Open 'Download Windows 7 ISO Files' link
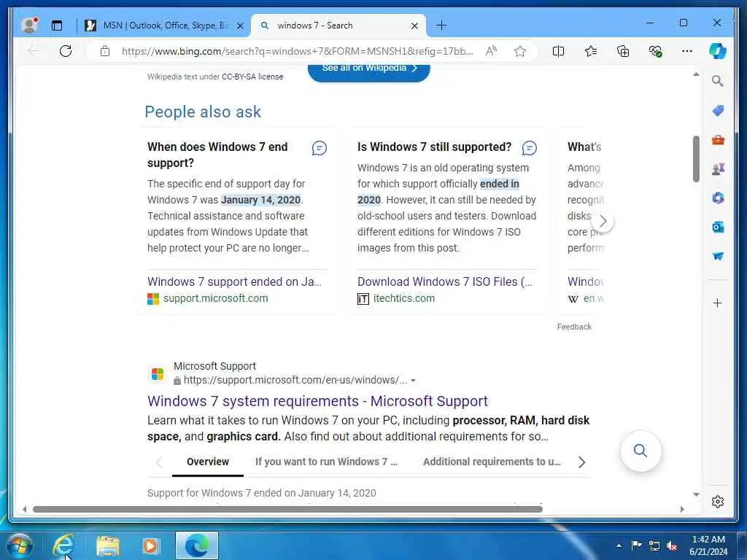747x560 pixels. pos(445,281)
